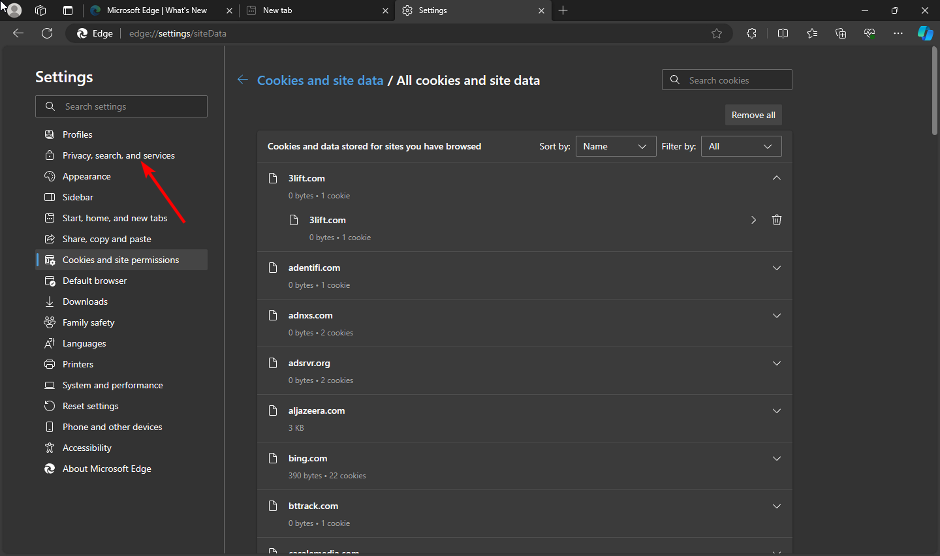Open System and performance settings
The width and height of the screenshot is (940, 556).
tap(121, 385)
